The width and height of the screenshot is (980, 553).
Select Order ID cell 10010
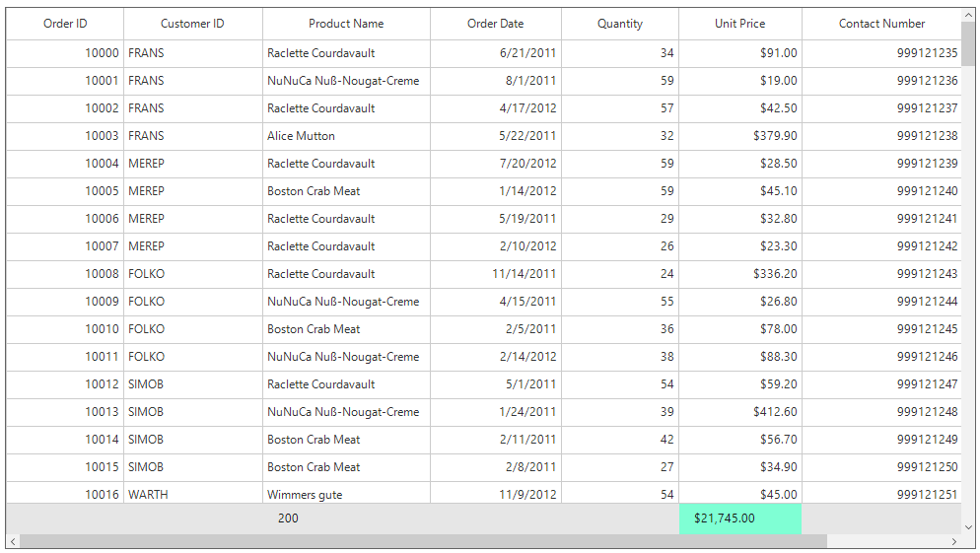pyautogui.click(x=65, y=329)
